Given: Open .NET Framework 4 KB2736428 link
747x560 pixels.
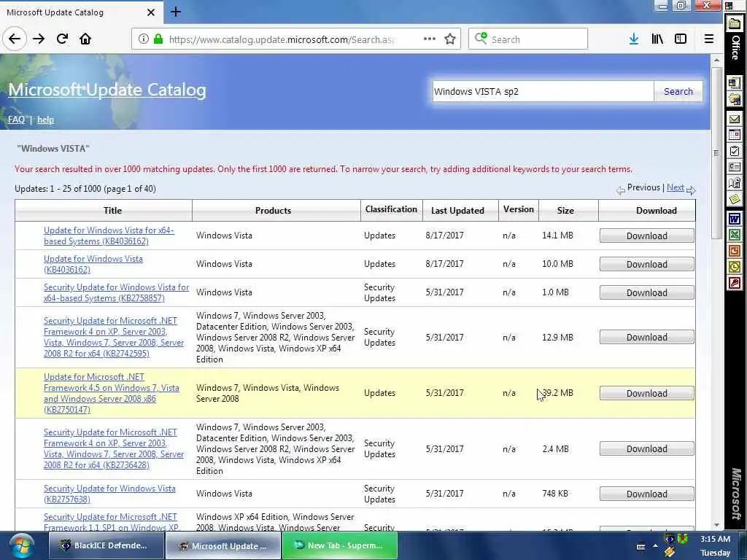Looking at the screenshot, I should (113, 448).
